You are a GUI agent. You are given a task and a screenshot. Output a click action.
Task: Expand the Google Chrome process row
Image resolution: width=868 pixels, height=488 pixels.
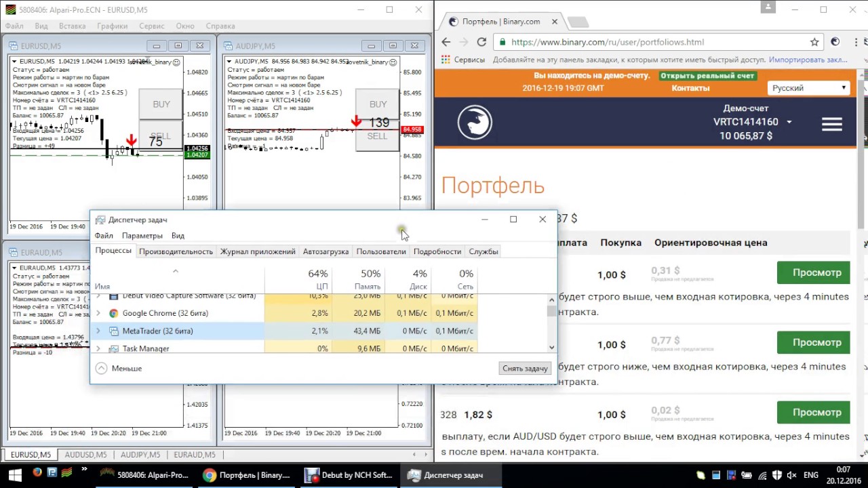point(98,313)
